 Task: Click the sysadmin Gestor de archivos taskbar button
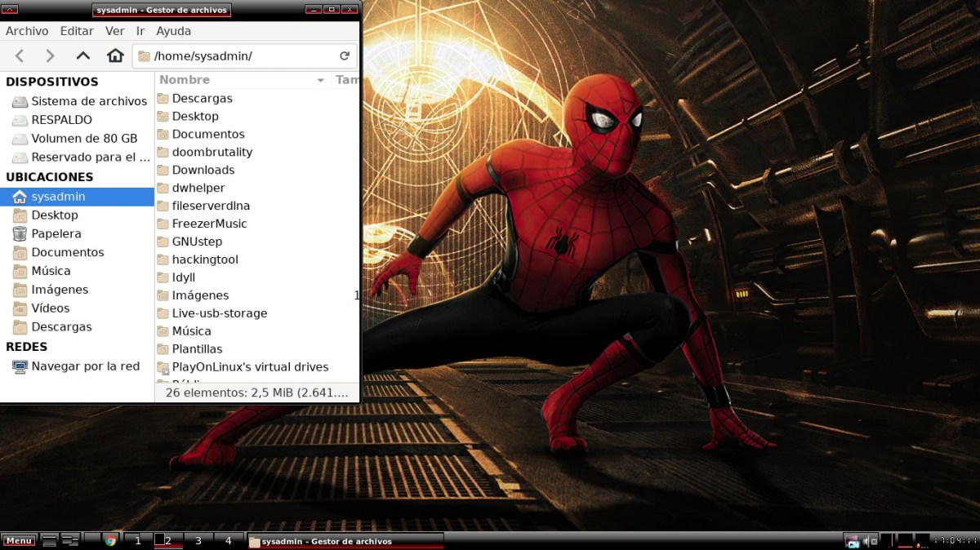click(345, 540)
